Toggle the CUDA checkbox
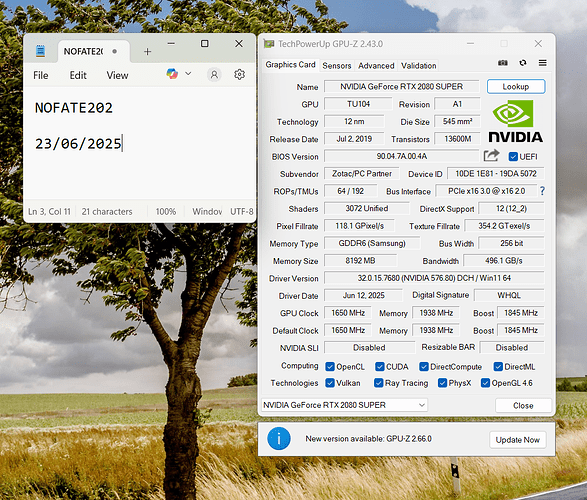Image resolution: width=587 pixels, height=500 pixels. pyautogui.click(x=380, y=366)
